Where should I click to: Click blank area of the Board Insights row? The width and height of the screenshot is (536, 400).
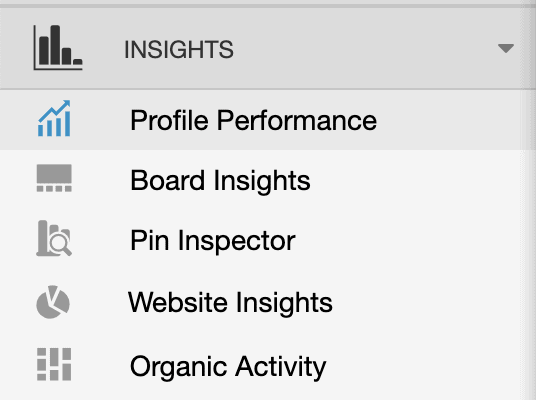[427, 181]
